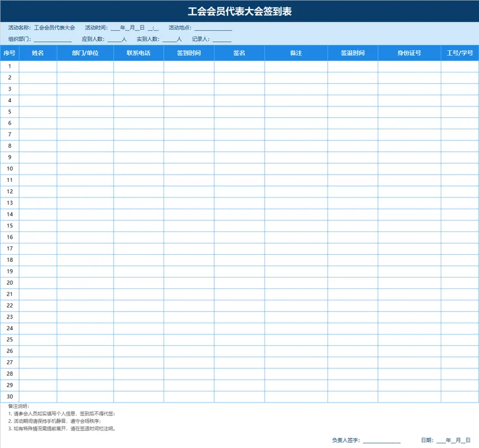Select the 签到时间 column header
The image size is (479, 448).
coord(189,53)
